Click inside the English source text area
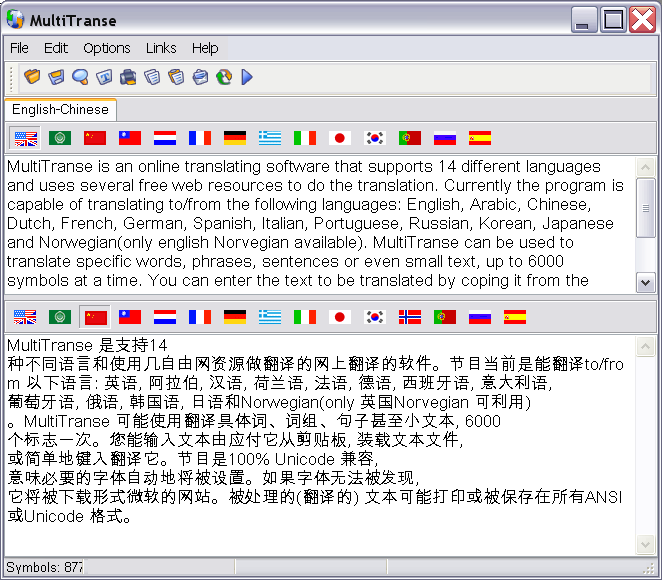 320,224
